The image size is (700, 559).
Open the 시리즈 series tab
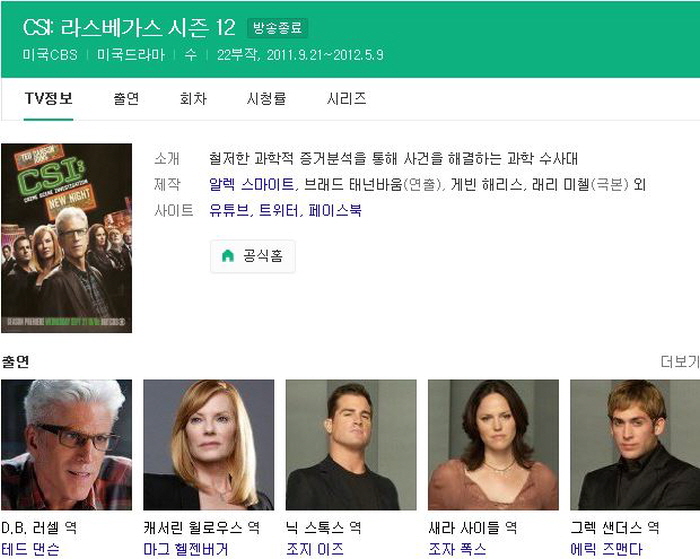coord(346,99)
